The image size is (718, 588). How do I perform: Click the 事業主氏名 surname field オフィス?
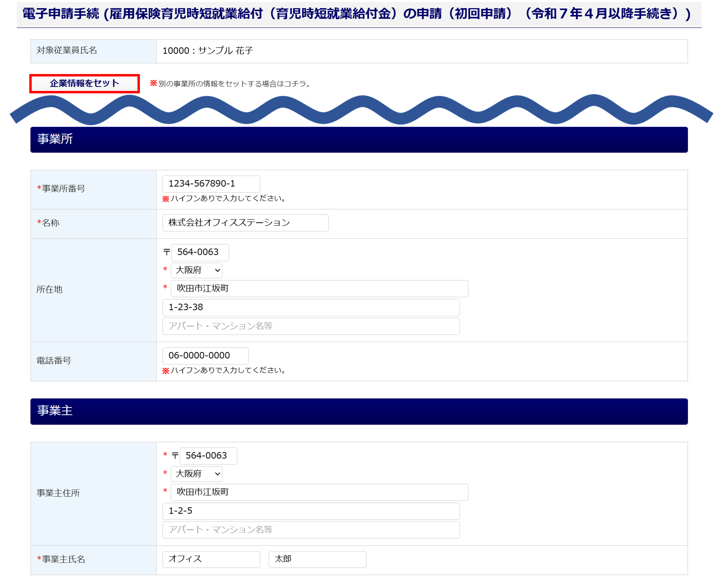point(211,559)
